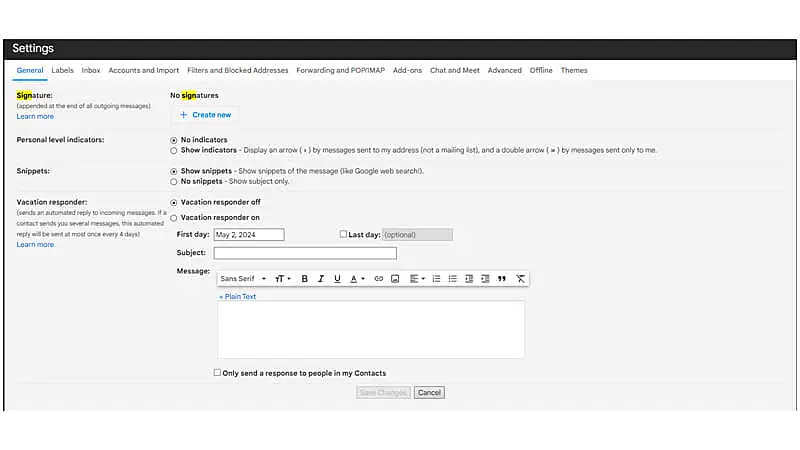The height and width of the screenshot is (450, 800).
Task: Click the Last day optional field
Action: pos(417,235)
